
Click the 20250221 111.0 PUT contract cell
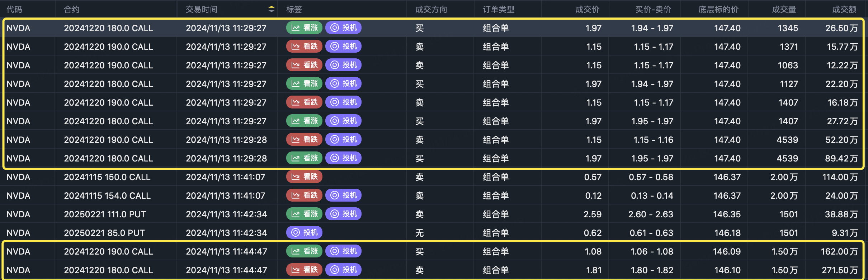[x=105, y=214]
